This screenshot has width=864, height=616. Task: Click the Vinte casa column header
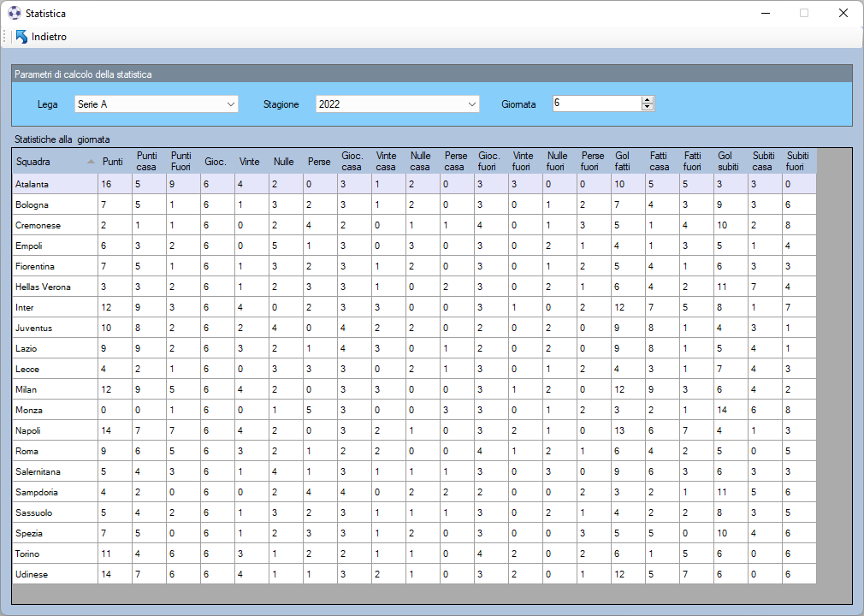(x=388, y=162)
